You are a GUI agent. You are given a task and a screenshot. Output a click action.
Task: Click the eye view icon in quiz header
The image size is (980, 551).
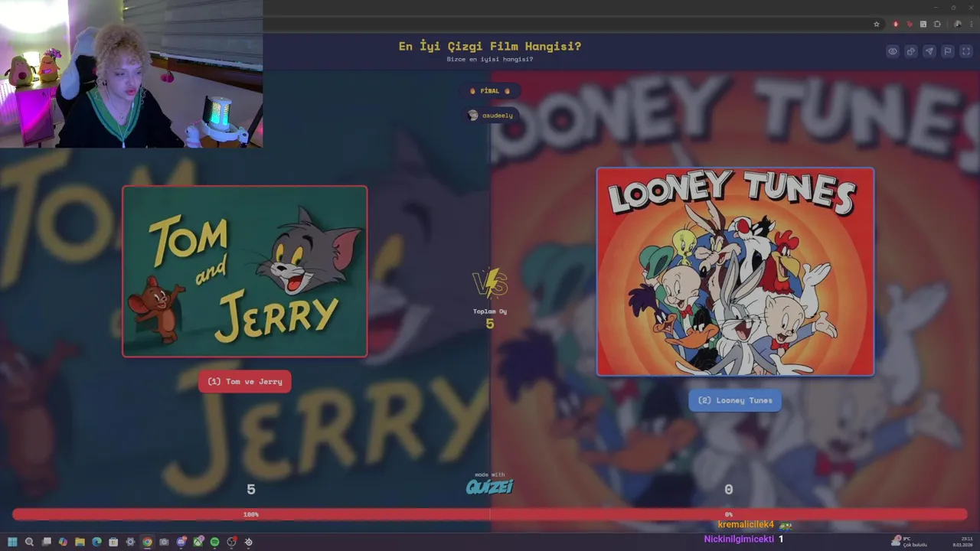coord(893,51)
